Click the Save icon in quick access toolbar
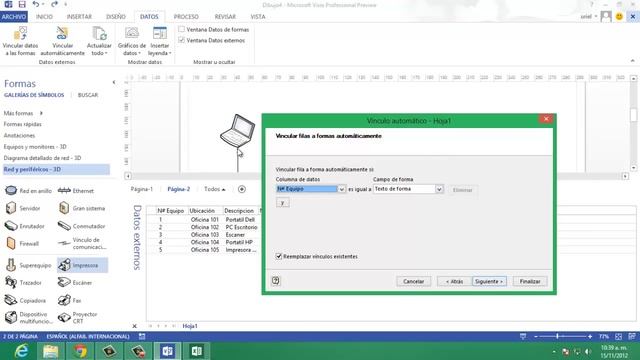The image size is (640, 360). point(22,4)
